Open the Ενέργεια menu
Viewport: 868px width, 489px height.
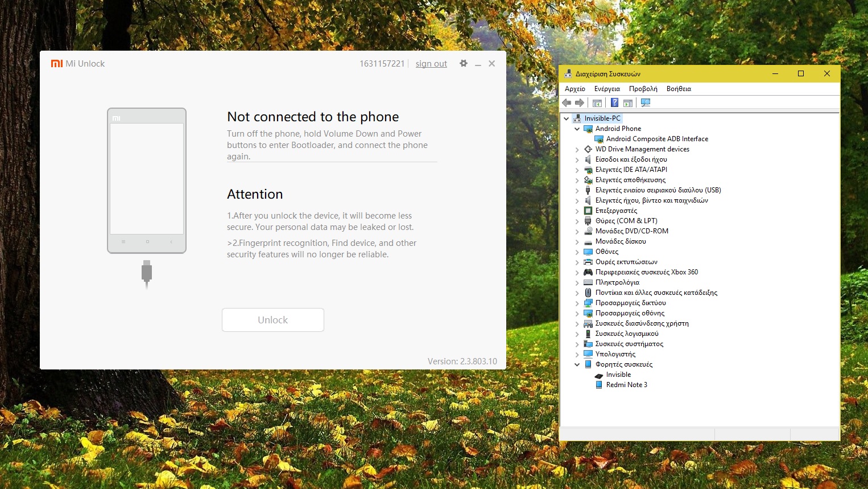click(607, 89)
